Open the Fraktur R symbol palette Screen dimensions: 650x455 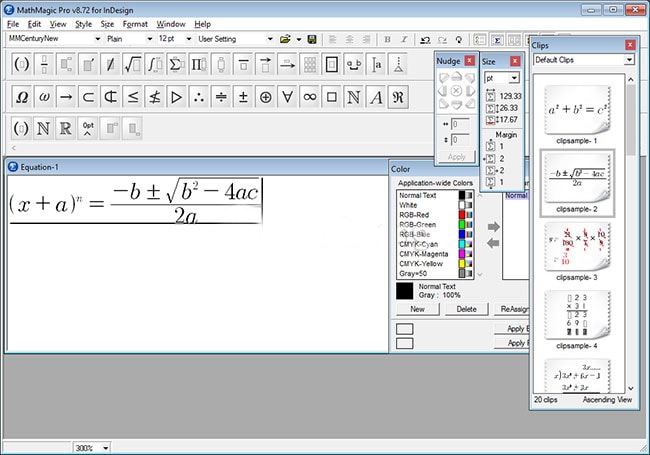[398, 97]
